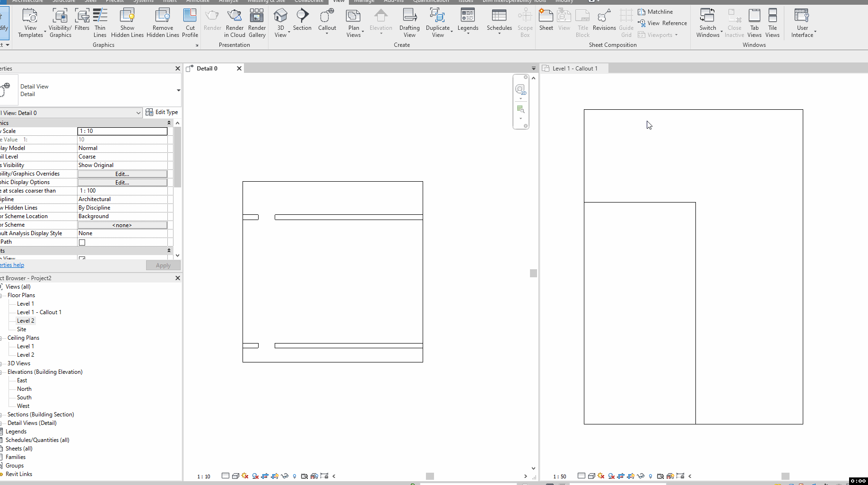Click the Color Scheme none button

122,225
